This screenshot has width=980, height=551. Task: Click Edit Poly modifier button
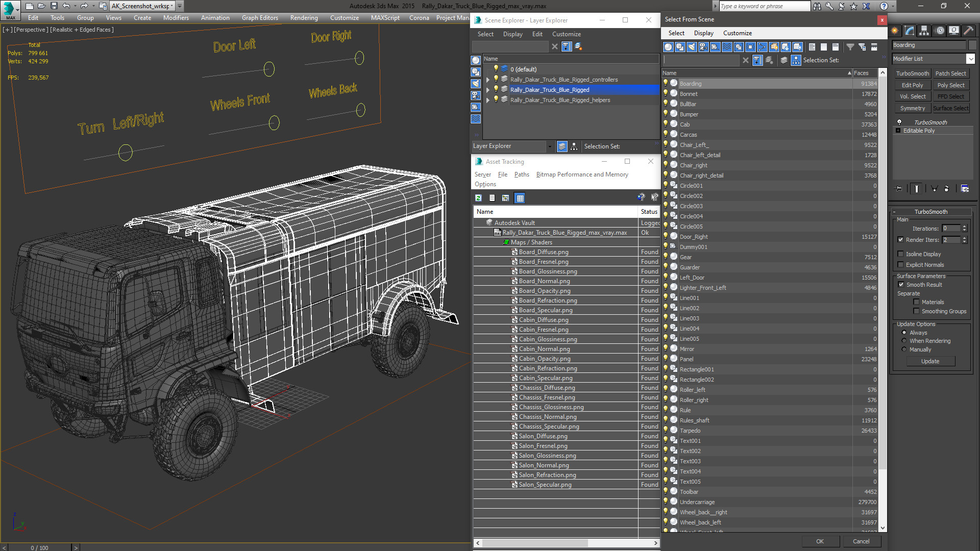(x=912, y=85)
